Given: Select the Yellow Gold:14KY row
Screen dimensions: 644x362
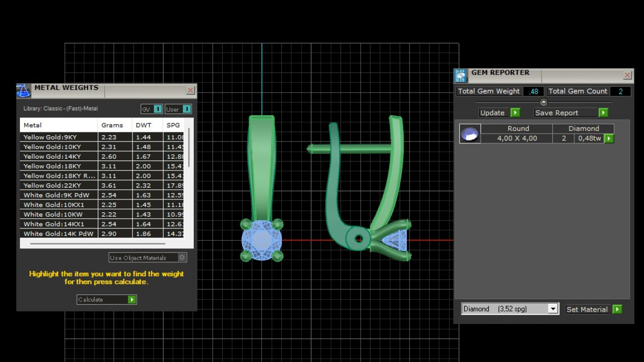Looking at the screenshot, I should (59, 157).
